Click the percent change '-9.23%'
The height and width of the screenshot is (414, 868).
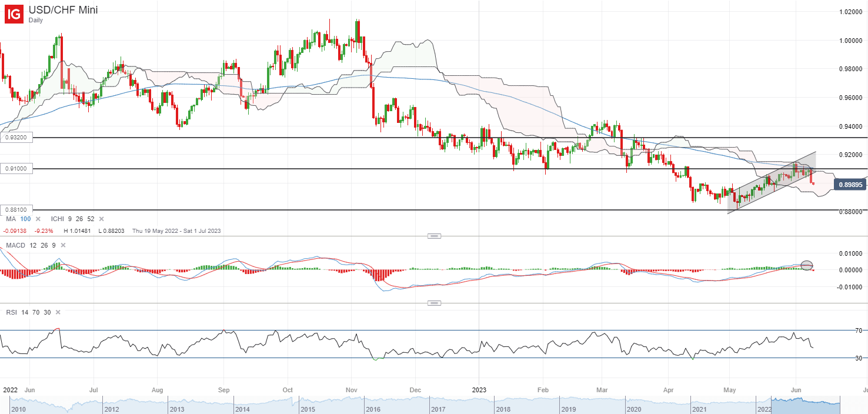(44, 231)
